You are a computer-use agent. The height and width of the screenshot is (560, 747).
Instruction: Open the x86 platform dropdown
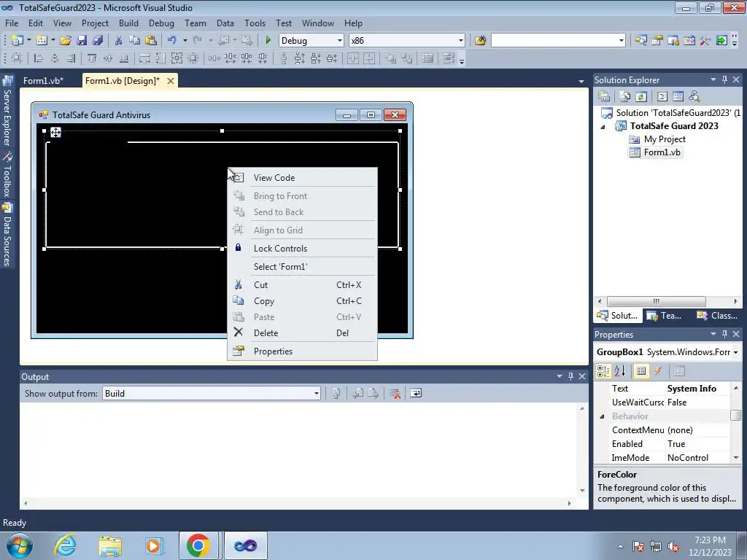click(x=461, y=41)
